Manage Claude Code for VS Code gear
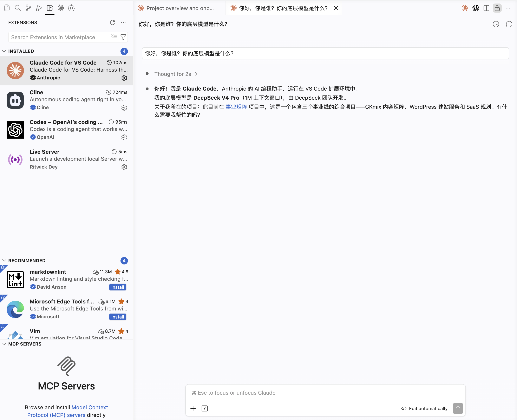 point(124,78)
